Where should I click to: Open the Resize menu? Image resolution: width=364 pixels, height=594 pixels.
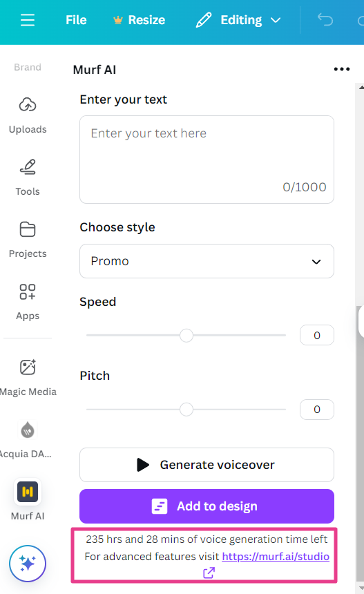click(x=140, y=20)
